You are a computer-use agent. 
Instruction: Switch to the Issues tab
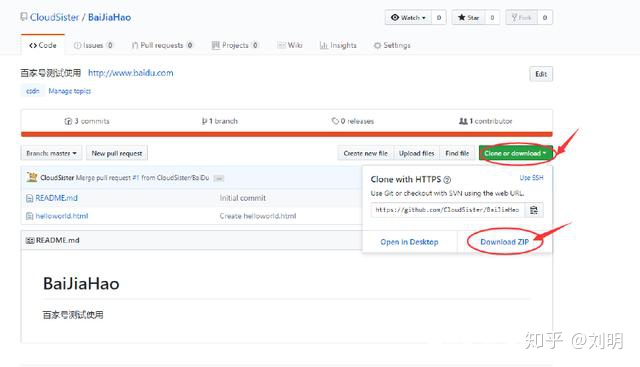93,45
